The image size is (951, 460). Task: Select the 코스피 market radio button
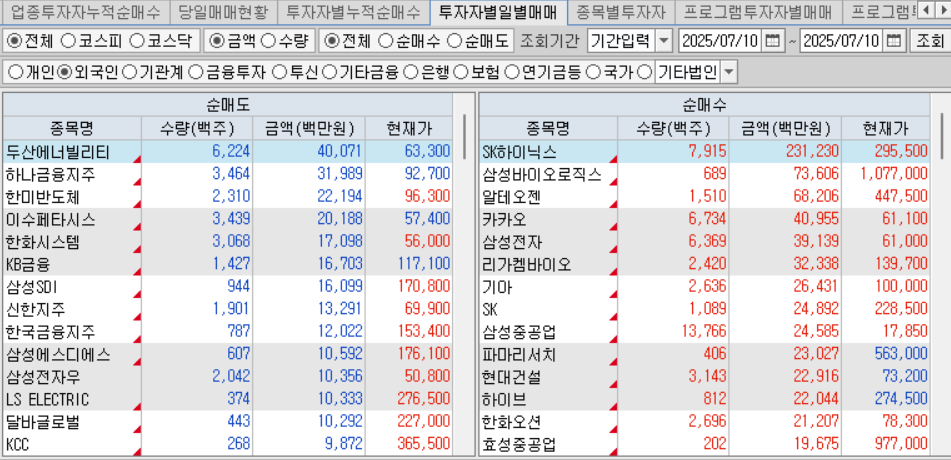coord(69,41)
